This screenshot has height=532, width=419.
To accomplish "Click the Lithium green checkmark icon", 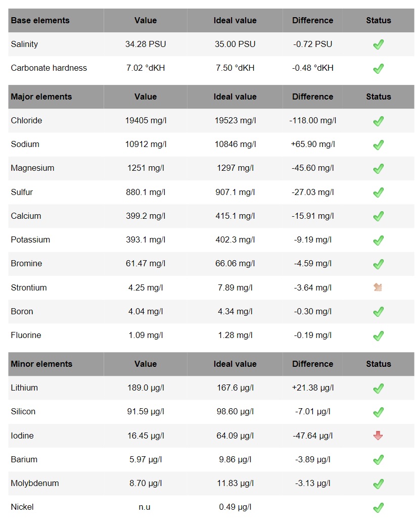I will click(378, 388).
